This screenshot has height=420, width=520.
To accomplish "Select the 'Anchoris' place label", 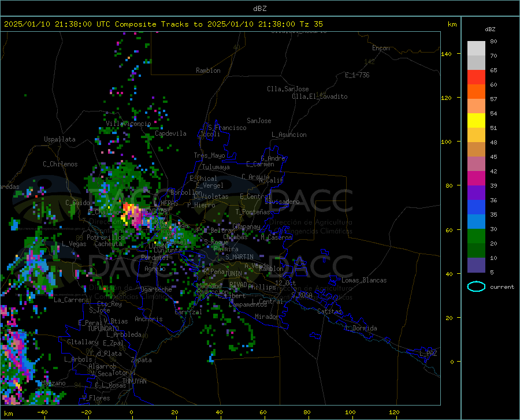I will point(148,319).
